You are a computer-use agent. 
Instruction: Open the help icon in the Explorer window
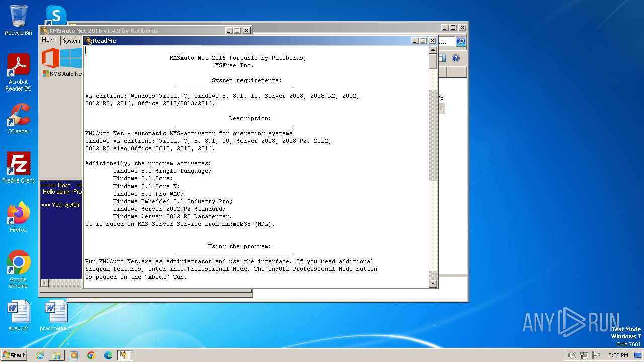(456, 58)
